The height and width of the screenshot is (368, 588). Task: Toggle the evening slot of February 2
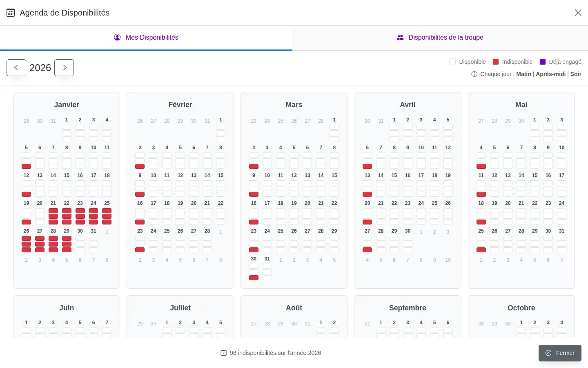pyautogui.click(x=140, y=166)
